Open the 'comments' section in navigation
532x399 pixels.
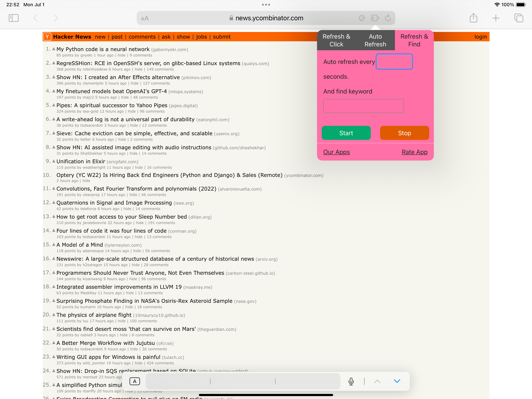[x=142, y=37]
